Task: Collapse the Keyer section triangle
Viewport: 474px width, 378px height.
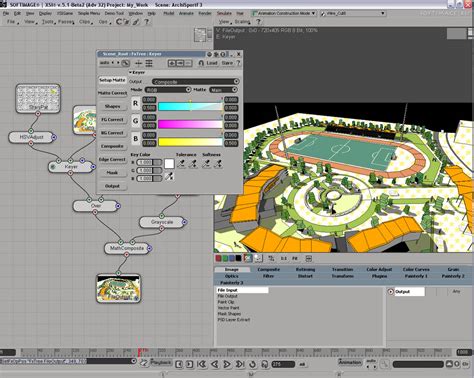Action: [131, 72]
